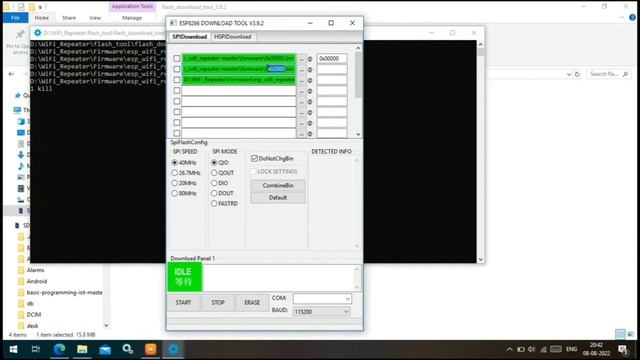
Task: Open the File menu in Explorer
Action: point(16,18)
